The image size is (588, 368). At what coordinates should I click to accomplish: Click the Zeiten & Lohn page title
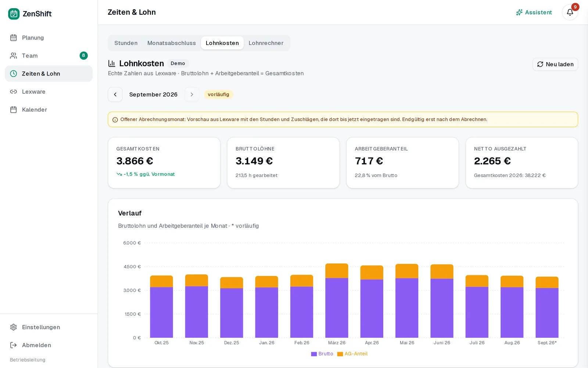tap(132, 12)
